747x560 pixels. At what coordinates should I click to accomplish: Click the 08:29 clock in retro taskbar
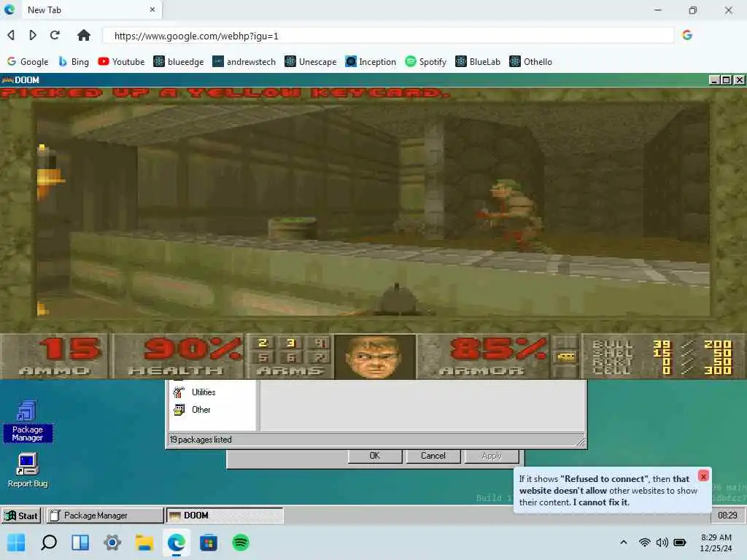[727, 516]
